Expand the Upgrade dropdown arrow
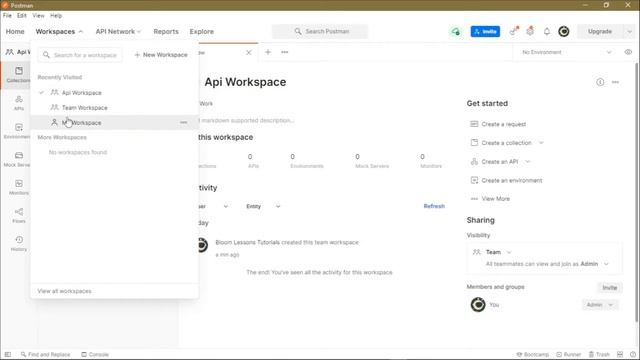The width and height of the screenshot is (640, 360). pos(629,31)
